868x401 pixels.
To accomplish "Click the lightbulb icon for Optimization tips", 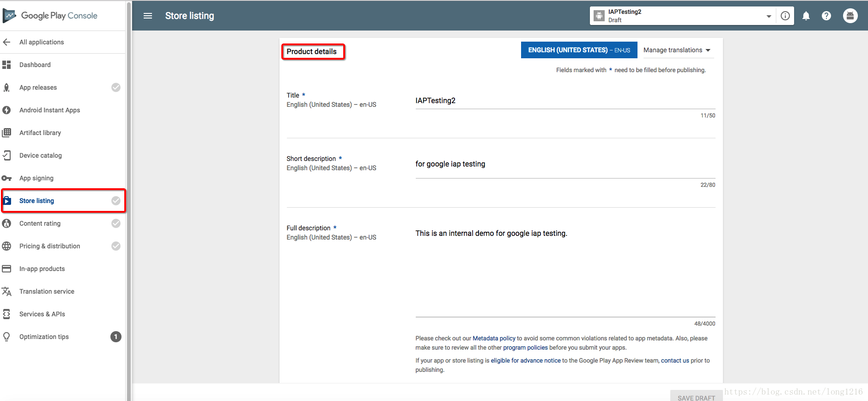I will pyautogui.click(x=6, y=337).
